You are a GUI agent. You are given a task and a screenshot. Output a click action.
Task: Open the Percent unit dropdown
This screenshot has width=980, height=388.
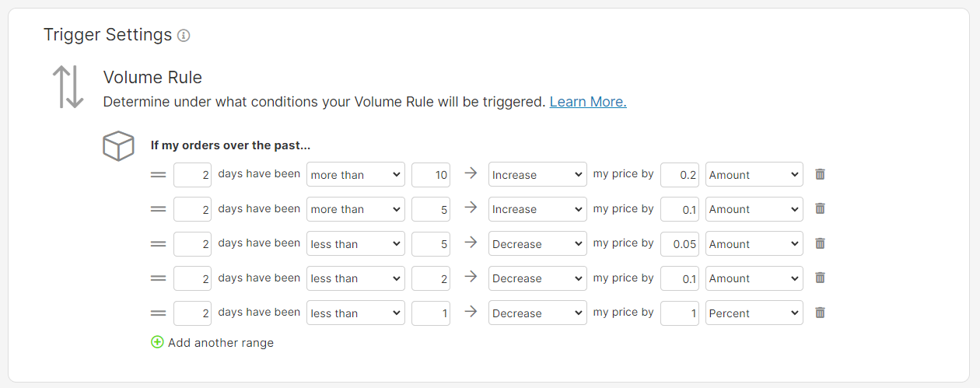point(754,313)
